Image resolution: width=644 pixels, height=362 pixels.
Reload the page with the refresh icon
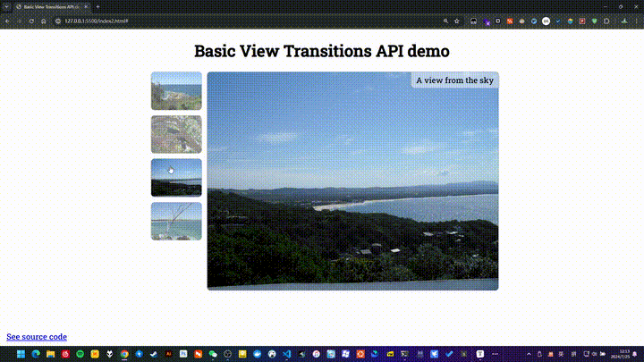[31, 21]
